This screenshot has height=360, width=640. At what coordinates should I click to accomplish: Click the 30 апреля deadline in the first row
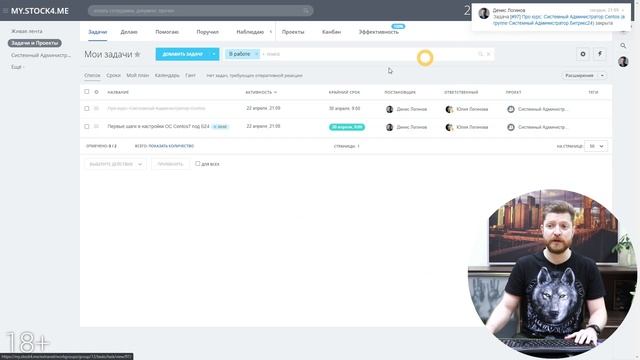(344, 109)
